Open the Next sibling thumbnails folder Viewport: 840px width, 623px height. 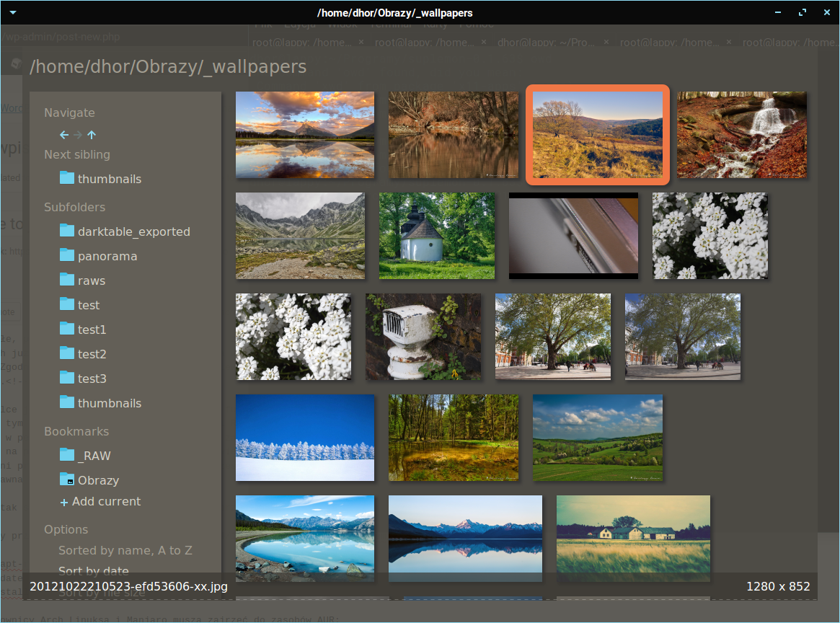101,178
